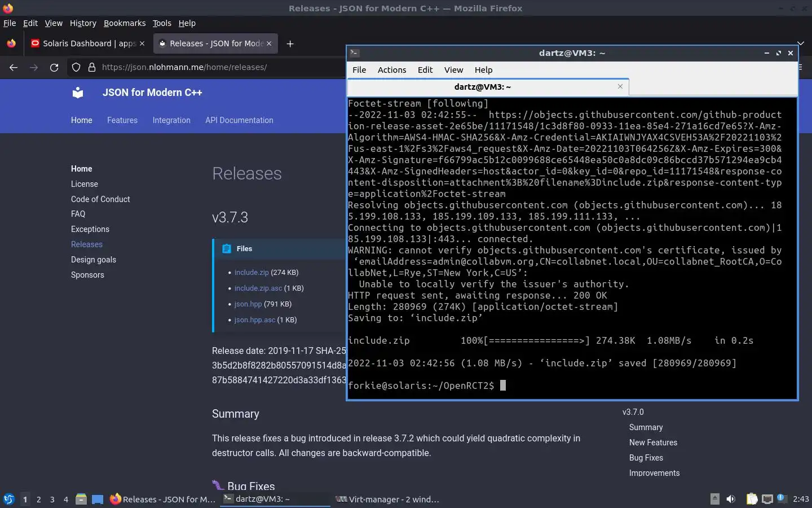This screenshot has height=508, width=812.
Task: Download json.hpp from v3.7.3
Action: pyautogui.click(x=248, y=304)
